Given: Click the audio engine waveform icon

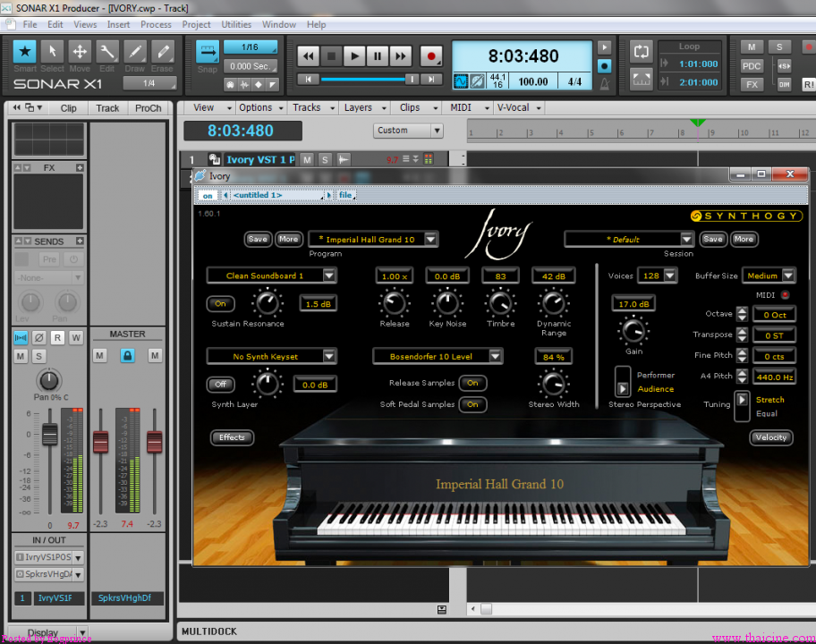Looking at the screenshot, I should click(x=461, y=81).
